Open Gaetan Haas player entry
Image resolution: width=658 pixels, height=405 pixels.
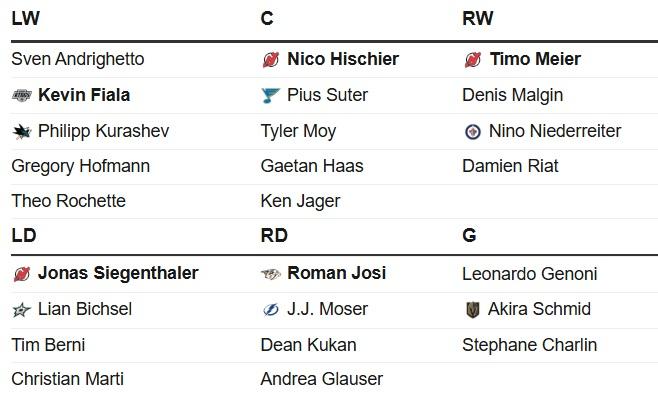(x=312, y=166)
